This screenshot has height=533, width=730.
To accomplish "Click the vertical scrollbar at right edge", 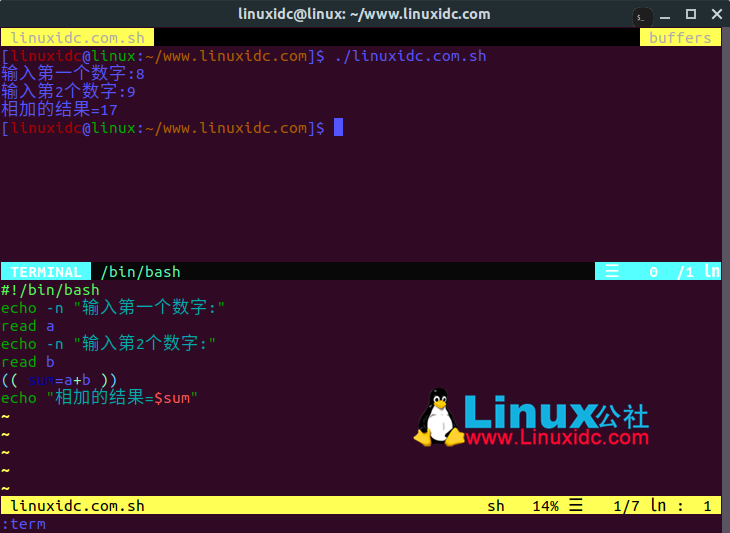I will 725,279.
